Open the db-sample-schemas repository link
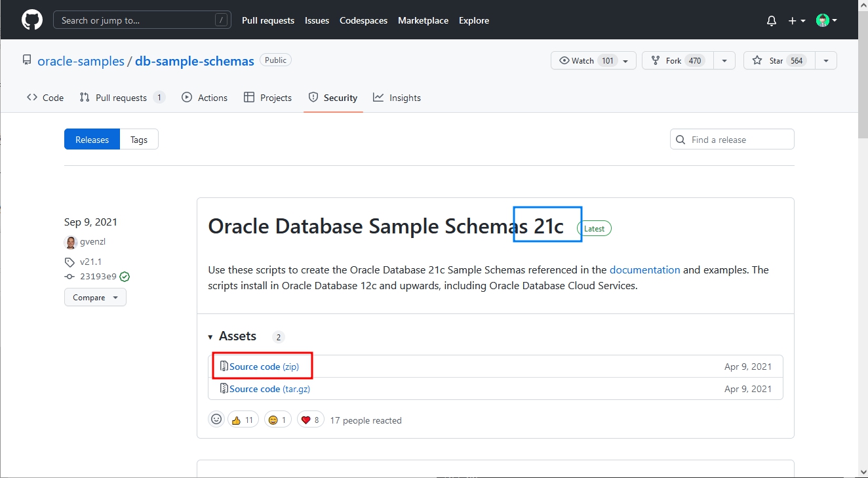Image resolution: width=868 pixels, height=478 pixels. point(195,61)
